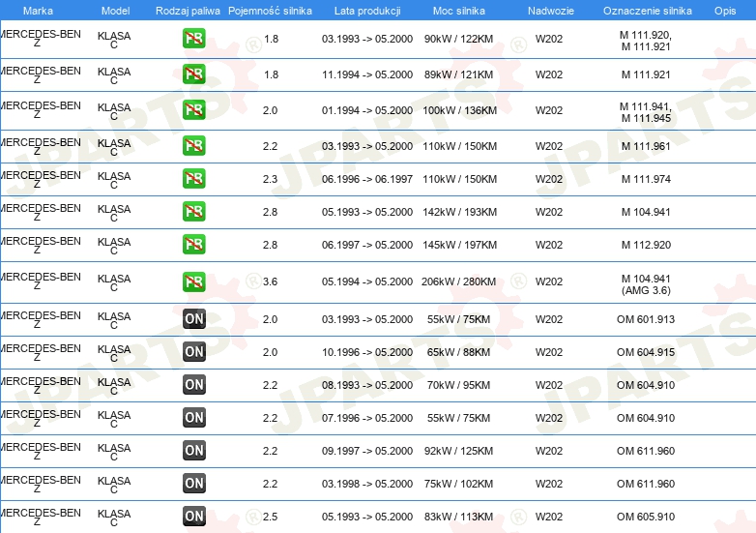The width and height of the screenshot is (756, 533).
Task: Click power value 65kW / 88KM
Action: [458, 352]
